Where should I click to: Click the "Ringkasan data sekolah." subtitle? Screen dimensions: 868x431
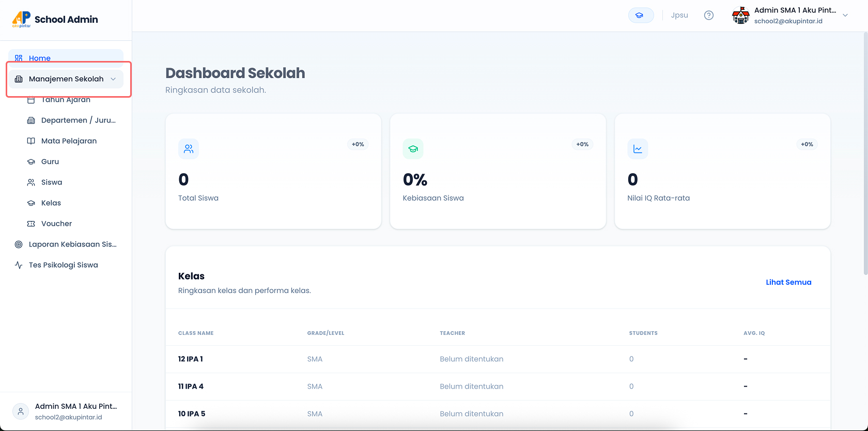215,90
